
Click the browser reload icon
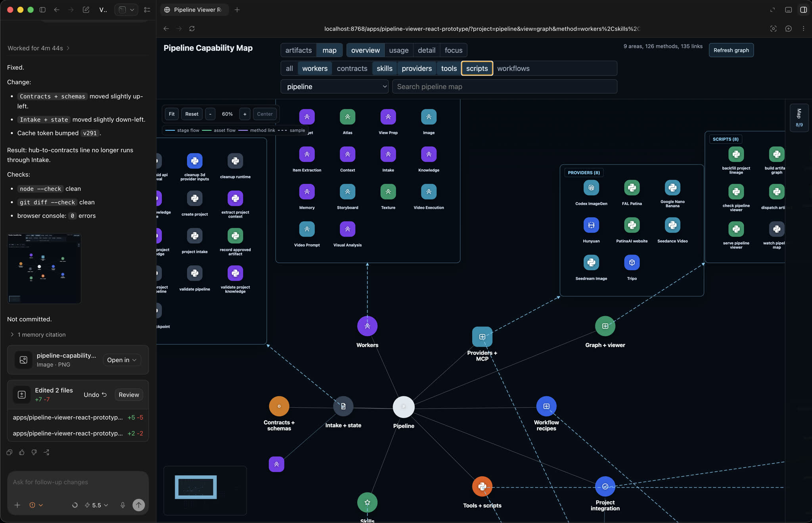[192, 29]
